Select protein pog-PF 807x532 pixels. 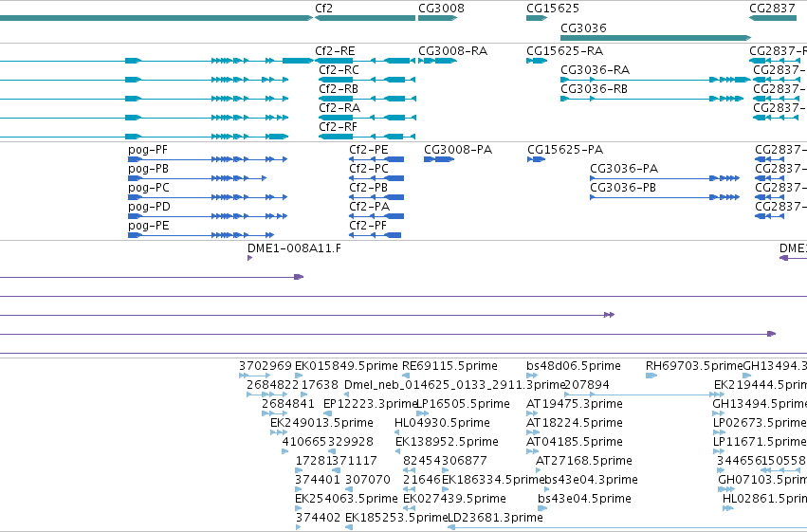[x=208, y=159]
